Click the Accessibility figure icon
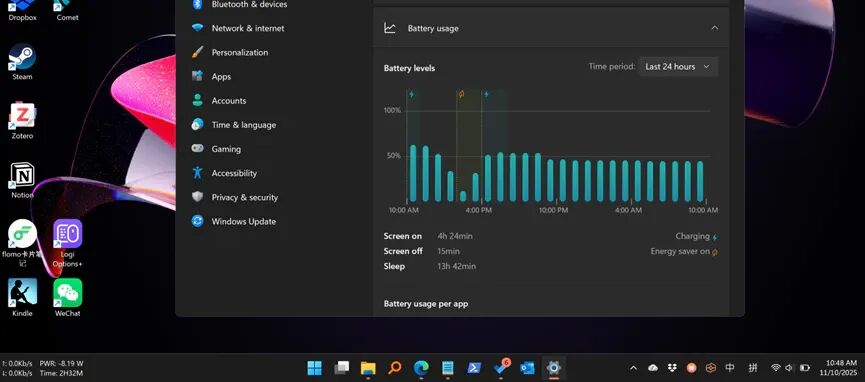This screenshot has width=865, height=382. (197, 173)
